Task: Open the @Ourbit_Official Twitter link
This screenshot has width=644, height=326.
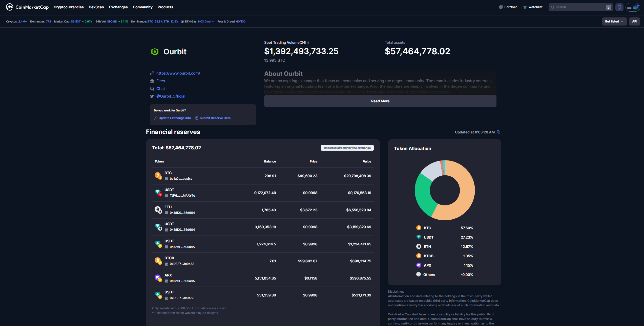Action: (x=171, y=96)
